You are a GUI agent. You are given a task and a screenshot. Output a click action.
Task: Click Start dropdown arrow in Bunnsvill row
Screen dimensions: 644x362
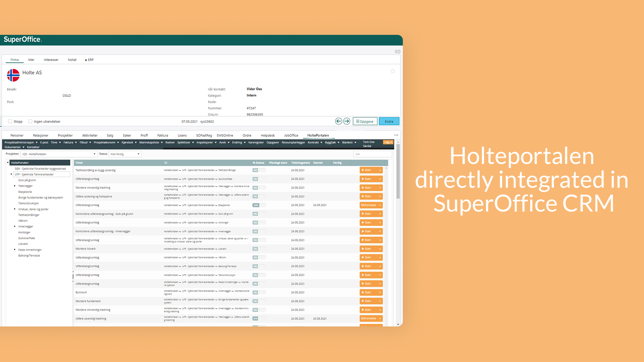[x=380, y=292]
